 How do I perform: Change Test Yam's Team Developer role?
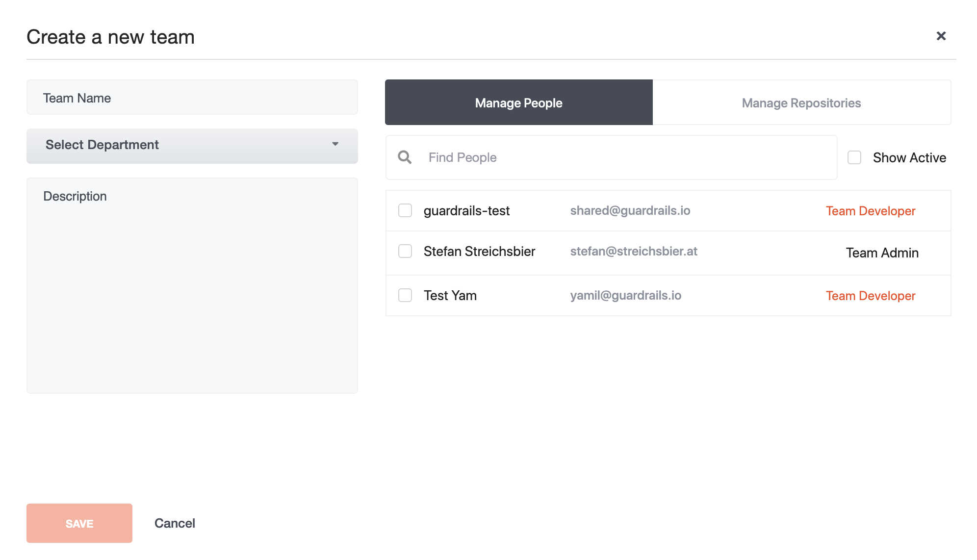click(870, 296)
